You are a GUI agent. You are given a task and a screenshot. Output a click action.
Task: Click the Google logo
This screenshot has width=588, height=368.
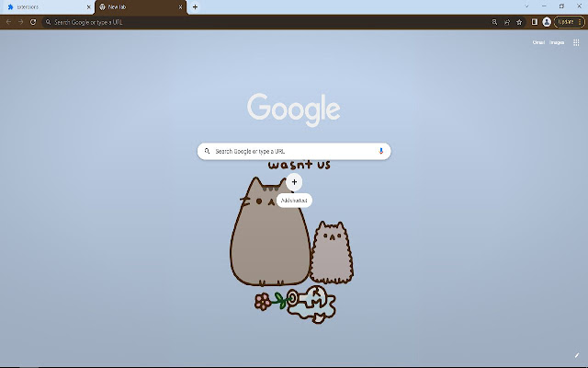[294, 109]
